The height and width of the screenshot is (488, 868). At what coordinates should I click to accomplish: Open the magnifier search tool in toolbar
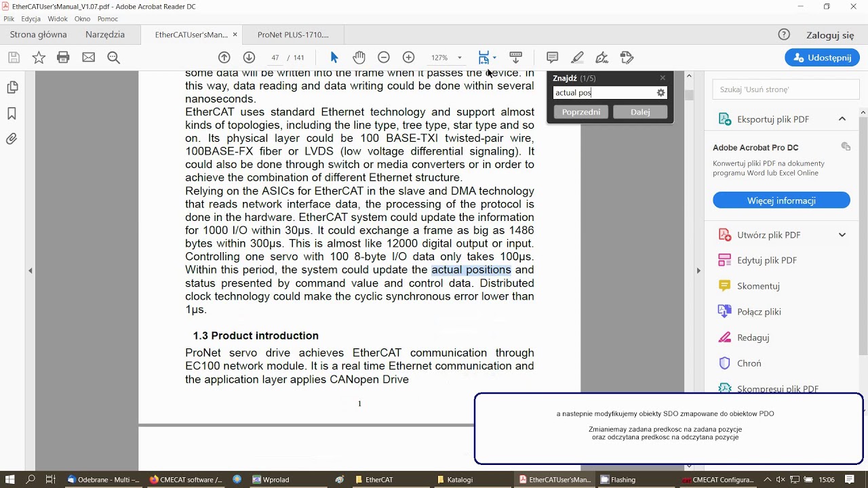[x=114, y=58]
